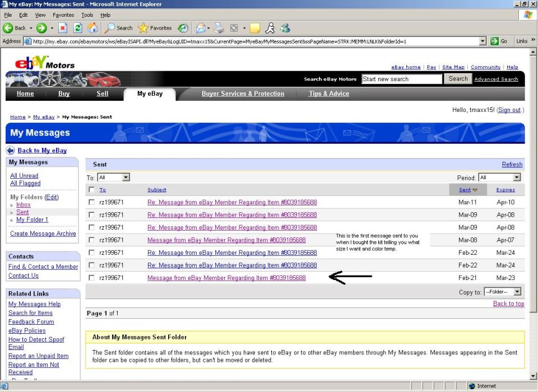
Task: Click the Back to top link
Action: pos(508,304)
